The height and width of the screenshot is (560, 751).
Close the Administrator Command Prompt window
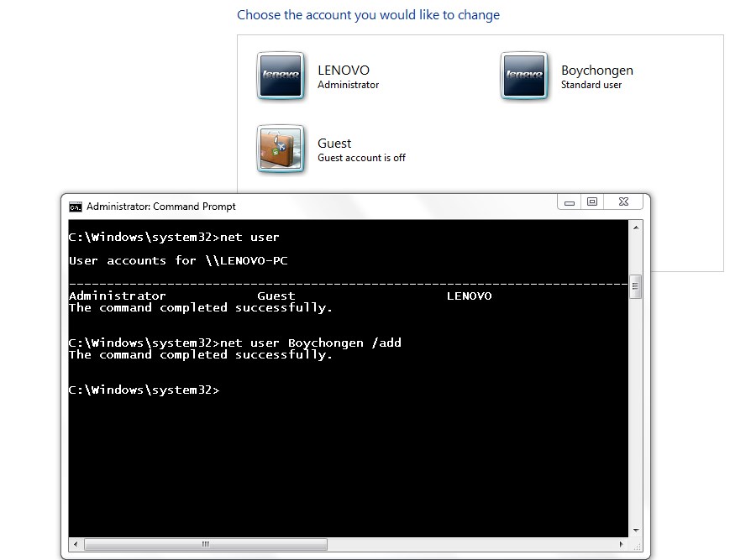[x=623, y=202]
